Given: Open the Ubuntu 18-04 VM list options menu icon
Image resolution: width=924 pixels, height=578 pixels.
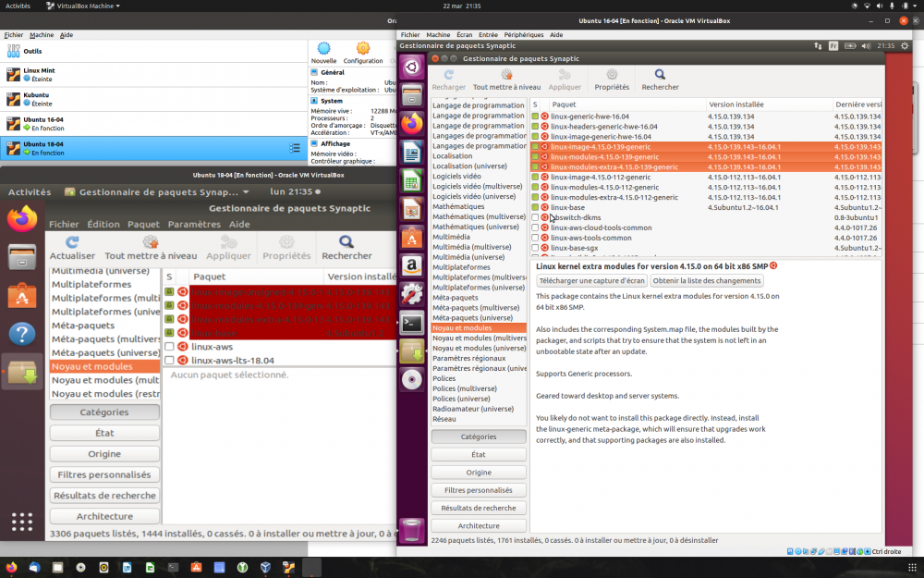Looking at the screenshot, I should 295,148.
